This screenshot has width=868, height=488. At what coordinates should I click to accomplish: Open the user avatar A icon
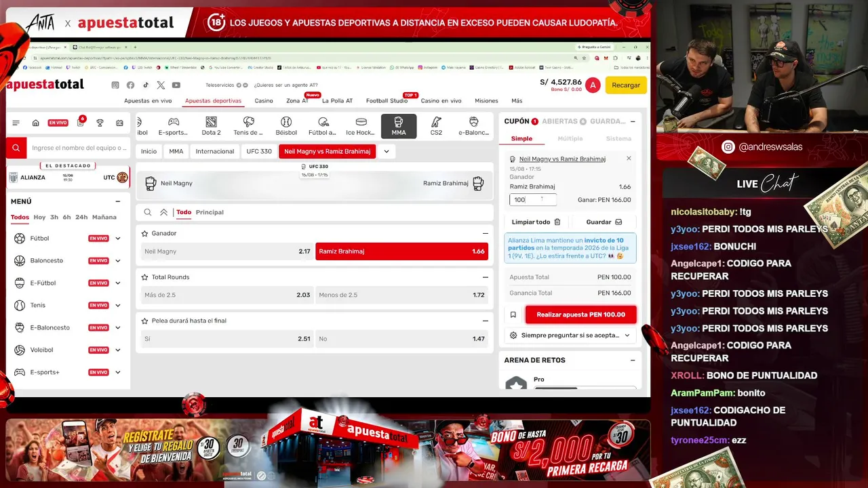(x=593, y=85)
